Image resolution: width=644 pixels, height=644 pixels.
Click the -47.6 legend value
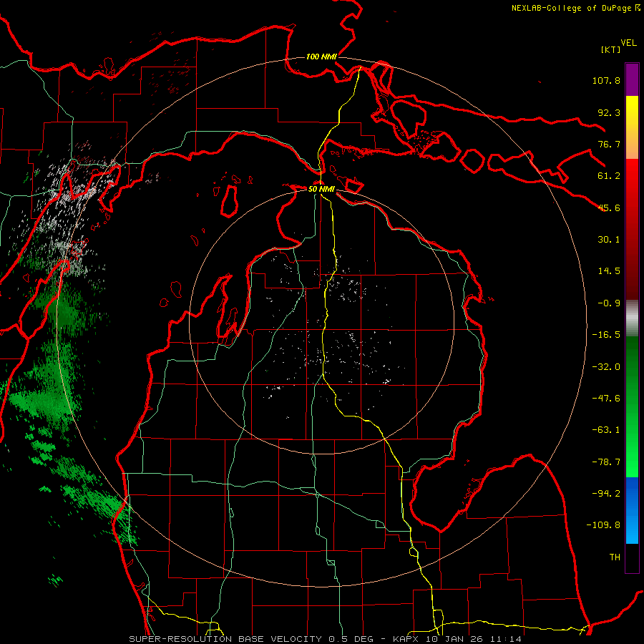tap(606, 399)
